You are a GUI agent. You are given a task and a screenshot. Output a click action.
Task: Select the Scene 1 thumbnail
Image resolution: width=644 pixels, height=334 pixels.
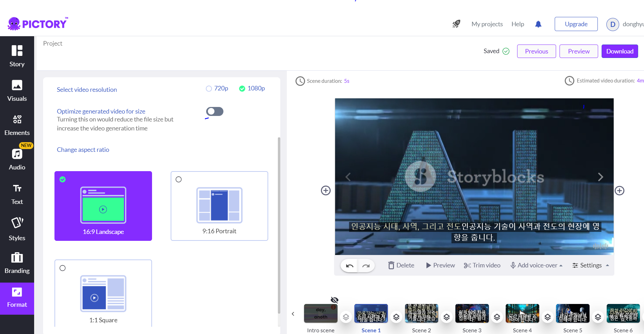coord(371,313)
